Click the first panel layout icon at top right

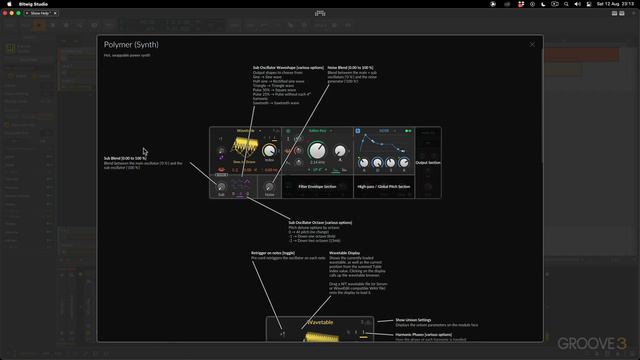[614, 13]
